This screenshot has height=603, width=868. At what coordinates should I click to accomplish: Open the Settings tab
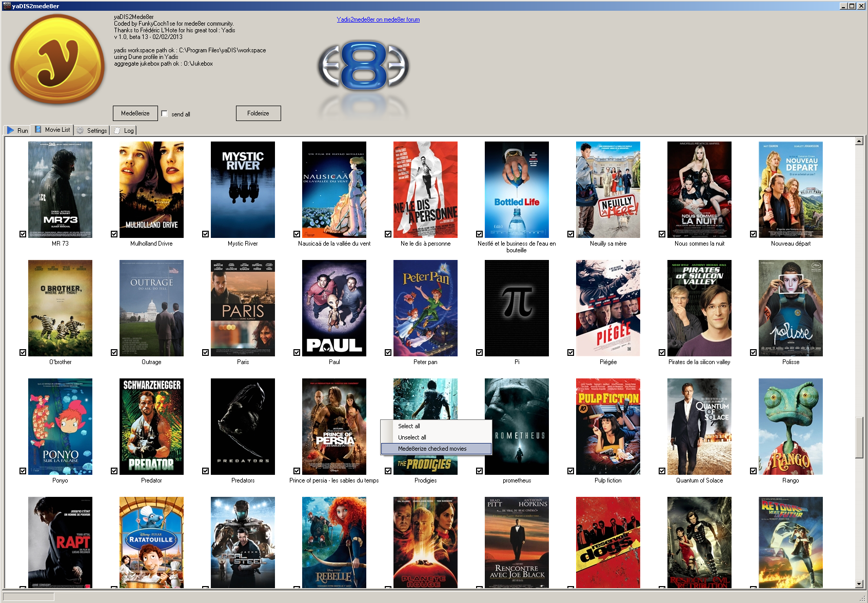tap(91, 130)
